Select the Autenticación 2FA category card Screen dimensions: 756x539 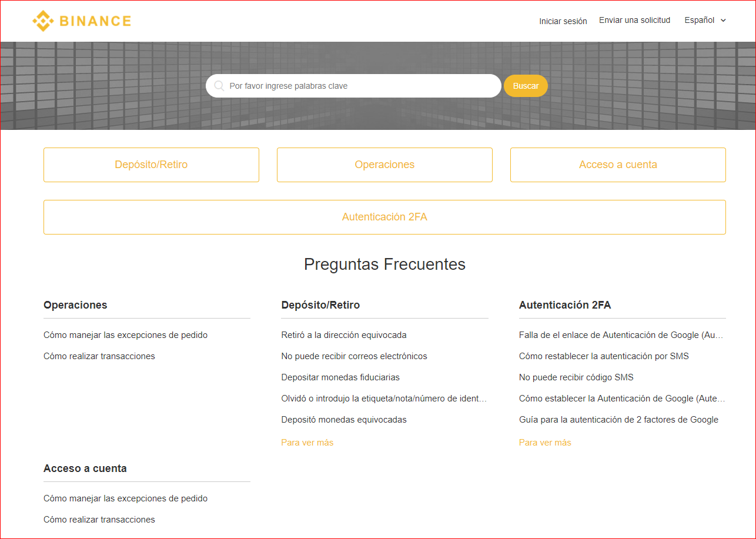tap(384, 217)
